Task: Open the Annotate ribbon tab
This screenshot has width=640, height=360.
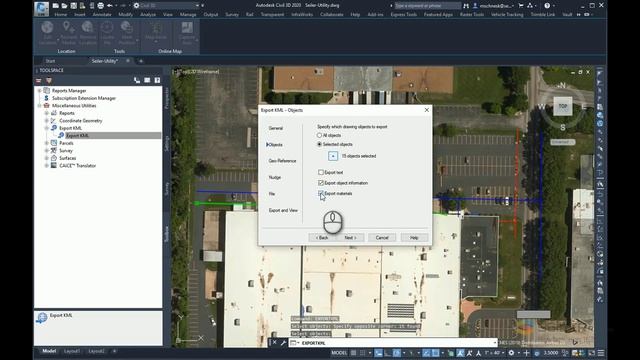Action: (102, 14)
